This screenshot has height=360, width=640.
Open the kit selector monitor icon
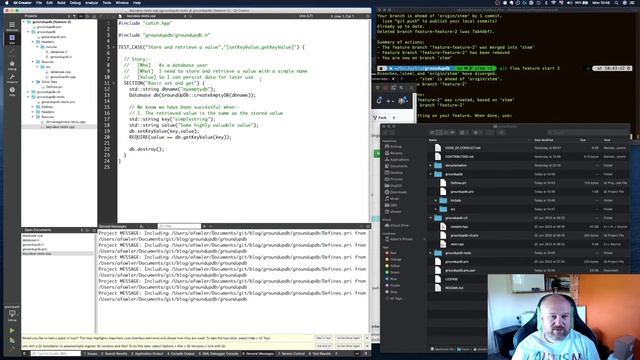(12, 314)
